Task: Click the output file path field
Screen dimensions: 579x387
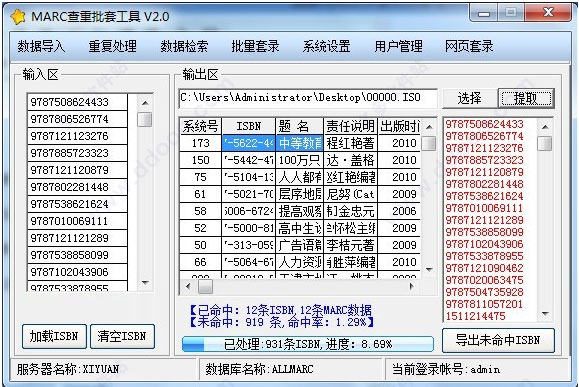Action: 308,98
